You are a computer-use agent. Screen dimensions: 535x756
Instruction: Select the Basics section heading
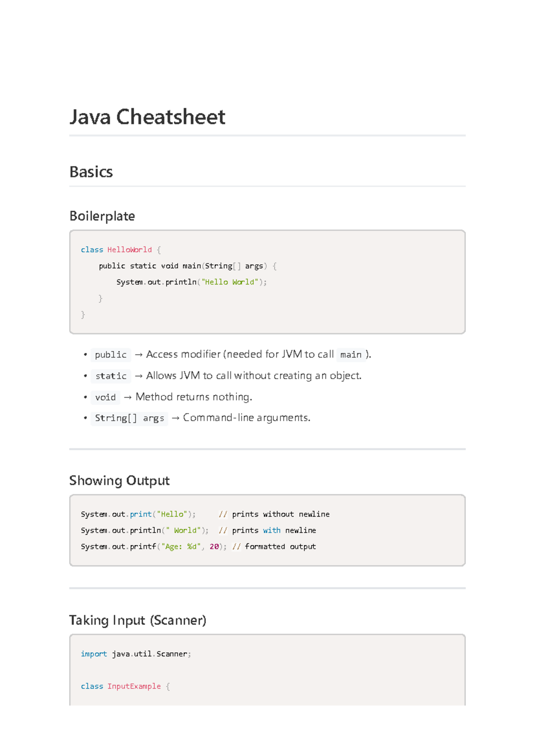coord(91,172)
